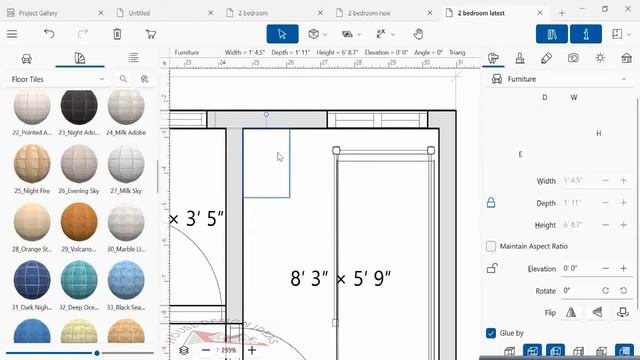Increase Height with the plus stepper
Screen dimensions: 640x360
623,225
